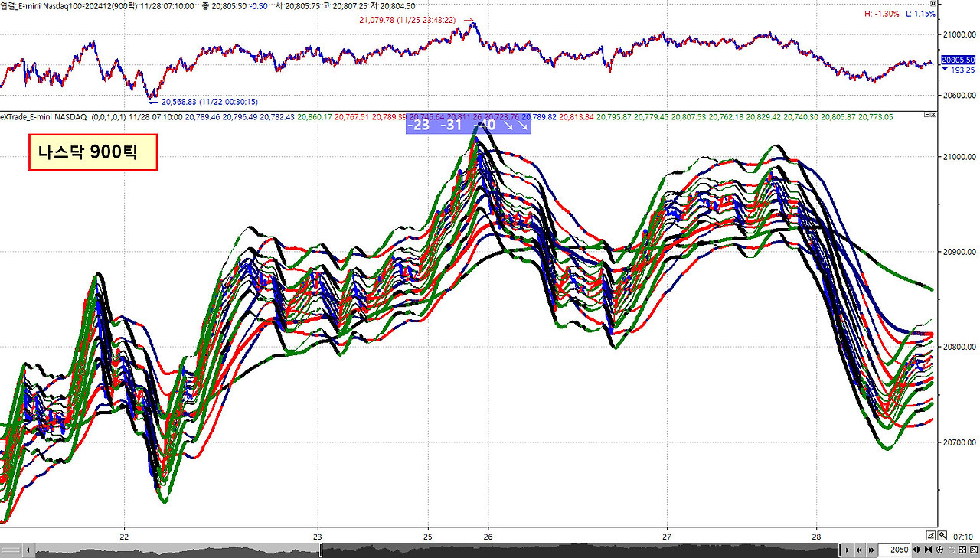Click the 20800.00 price axis label
This screenshot has height=558, width=980.
[960, 347]
